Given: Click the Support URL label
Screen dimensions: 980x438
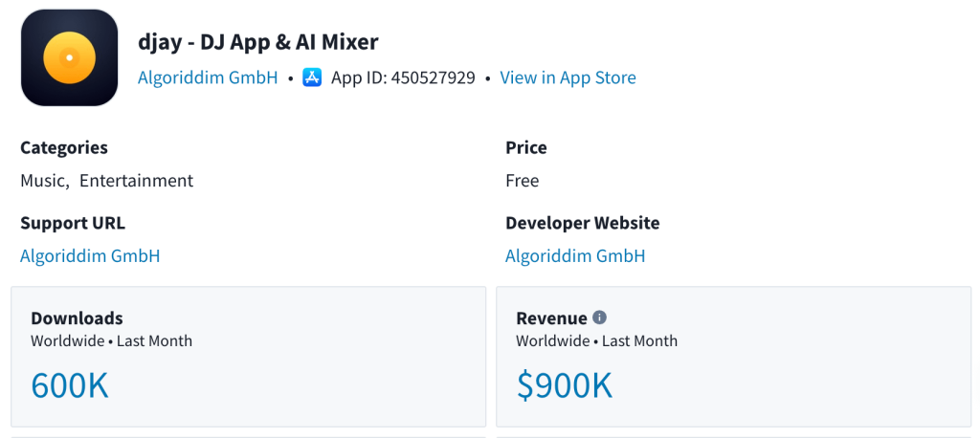Looking at the screenshot, I should pyautogui.click(x=73, y=223).
